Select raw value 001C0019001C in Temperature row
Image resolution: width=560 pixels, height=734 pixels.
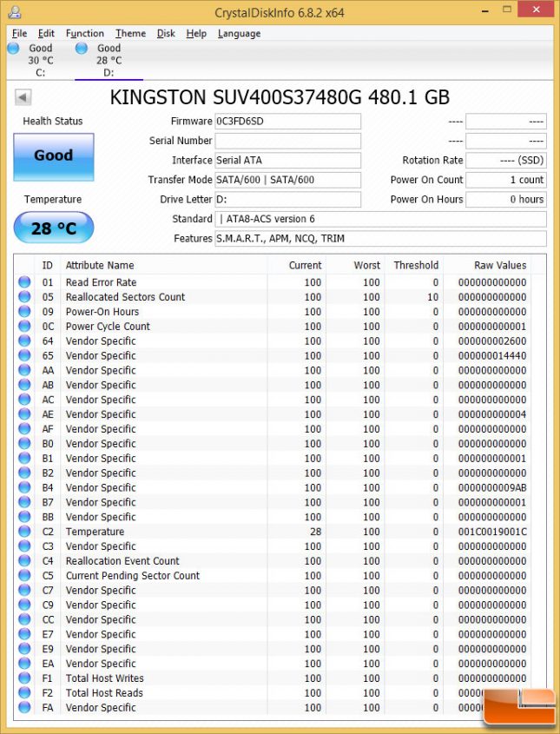tap(492, 532)
